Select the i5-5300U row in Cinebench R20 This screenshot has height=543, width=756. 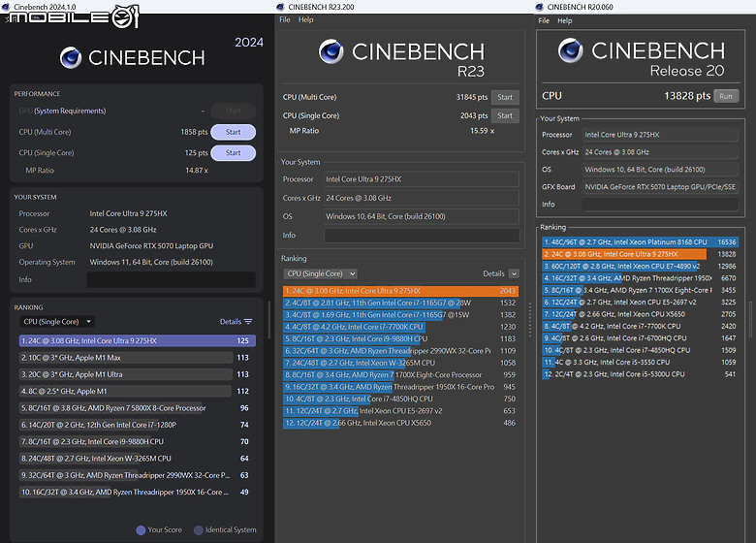[x=640, y=374]
